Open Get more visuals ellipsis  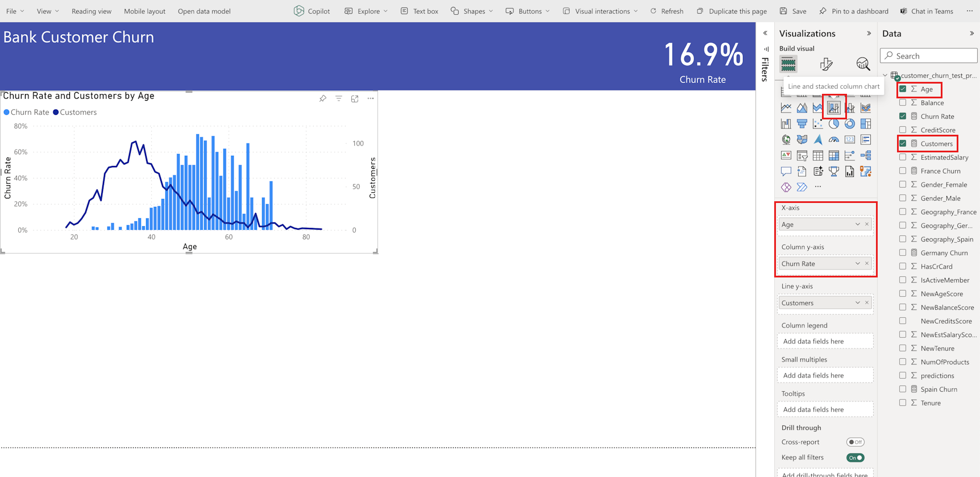(818, 186)
